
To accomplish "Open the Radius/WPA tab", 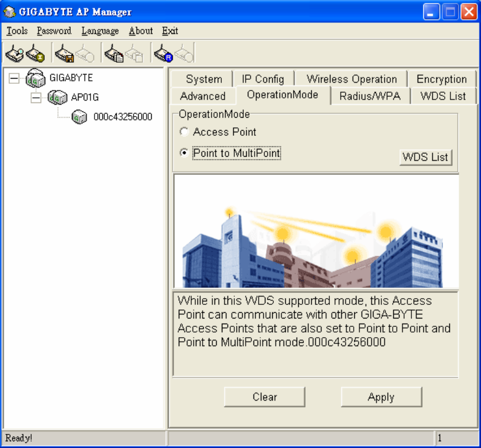I will point(370,96).
